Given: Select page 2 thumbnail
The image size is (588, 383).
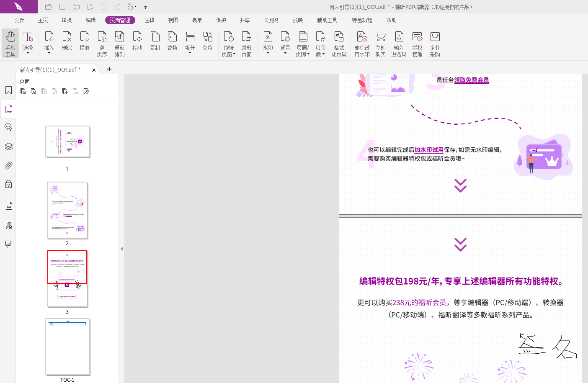Looking at the screenshot, I should click(67, 210).
